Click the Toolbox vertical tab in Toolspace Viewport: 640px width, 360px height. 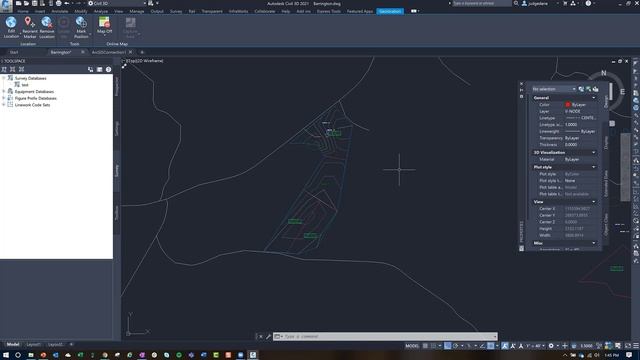coord(117,213)
